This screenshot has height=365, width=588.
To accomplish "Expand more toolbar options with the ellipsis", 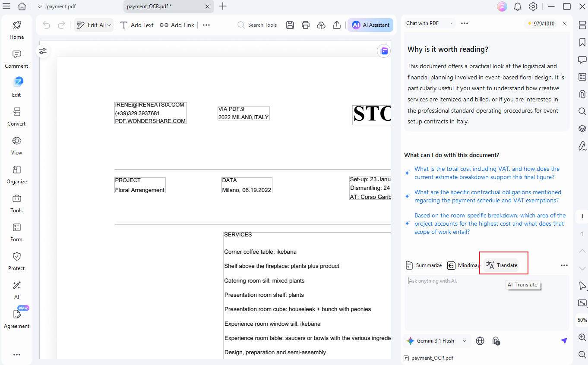I will (206, 25).
